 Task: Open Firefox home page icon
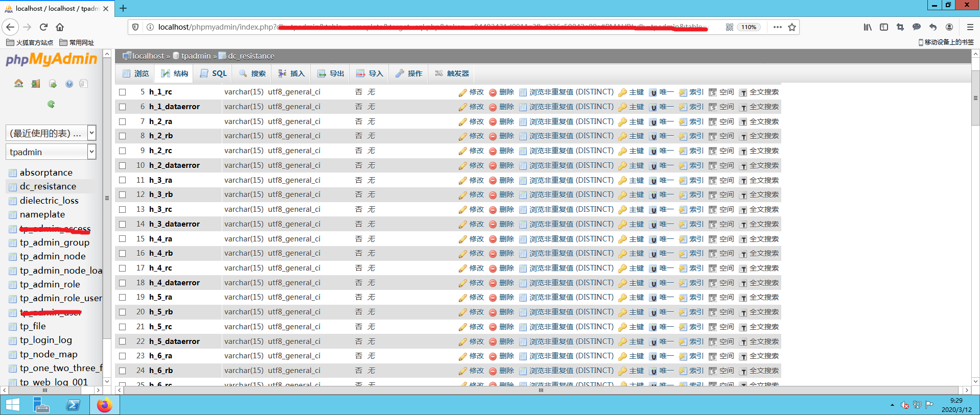click(x=60, y=27)
